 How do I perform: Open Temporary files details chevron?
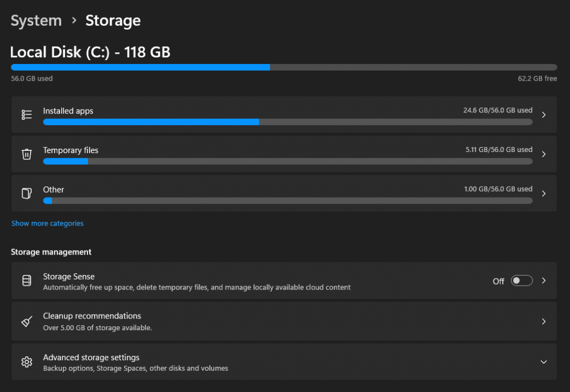pos(544,154)
